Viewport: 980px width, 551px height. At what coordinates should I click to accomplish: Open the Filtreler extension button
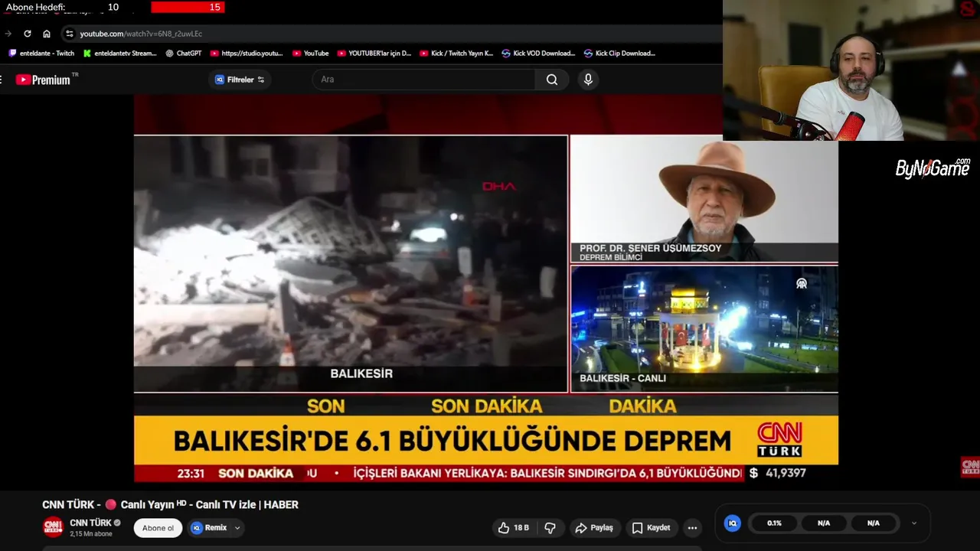click(240, 80)
